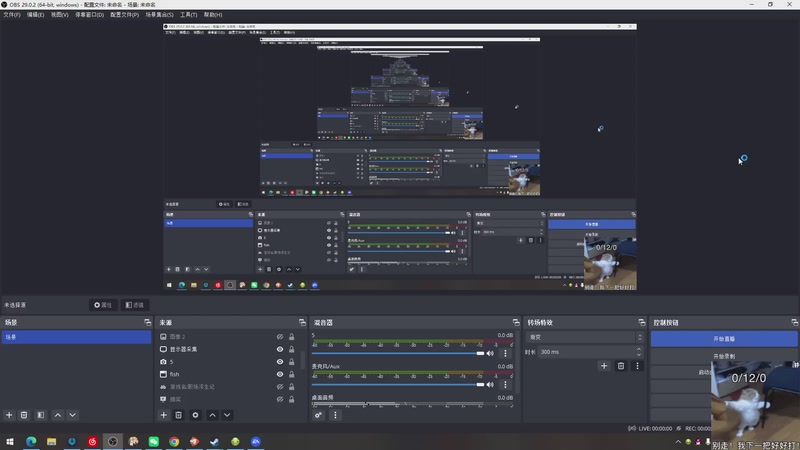Remove selected scene with trash icon
800x450 pixels.
24,415
